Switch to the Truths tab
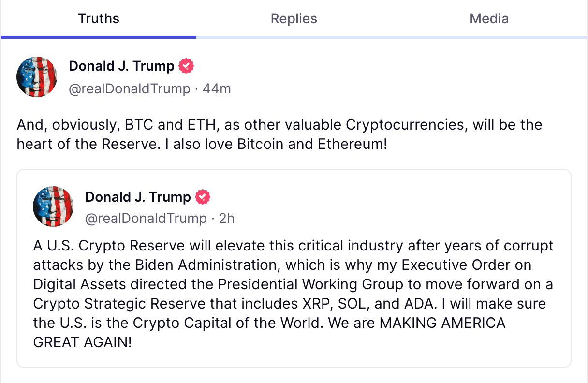The width and height of the screenshot is (588, 383). click(x=99, y=19)
